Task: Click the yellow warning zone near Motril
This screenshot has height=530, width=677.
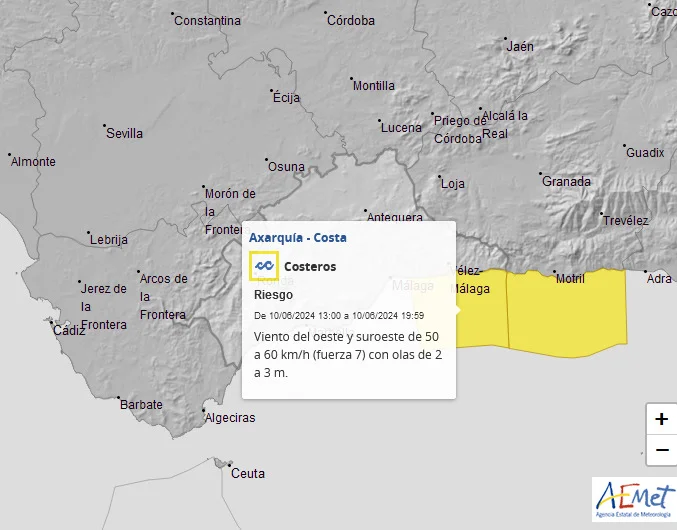Action: pyautogui.click(x=567, y=314)
